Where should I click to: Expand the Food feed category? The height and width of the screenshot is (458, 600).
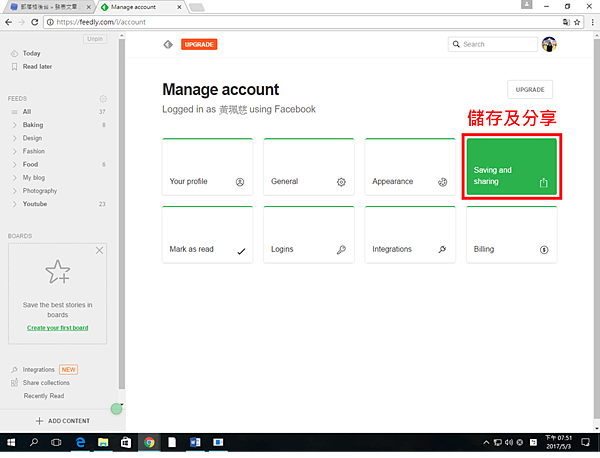(x=15, y=165)
